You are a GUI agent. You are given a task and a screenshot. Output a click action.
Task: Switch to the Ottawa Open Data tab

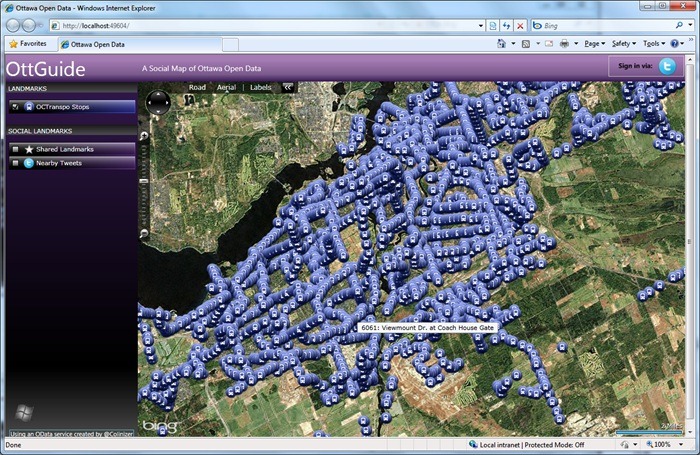(140, 44)
